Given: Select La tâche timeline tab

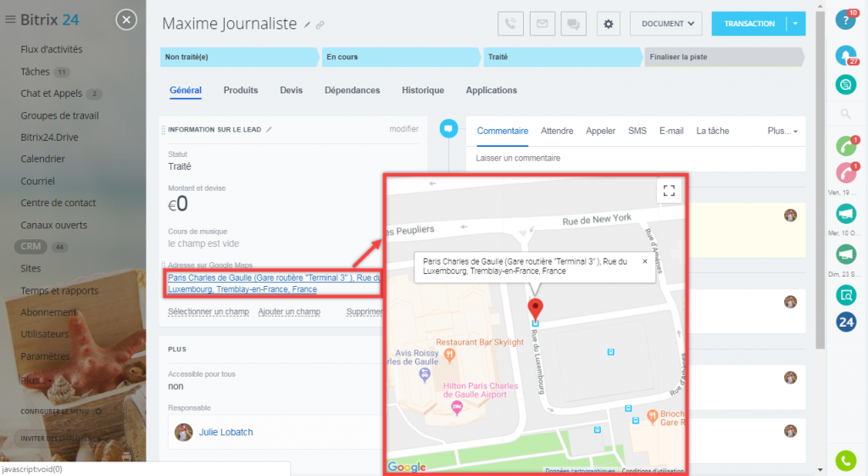Looking at the screenshot, I should [712, 132].
